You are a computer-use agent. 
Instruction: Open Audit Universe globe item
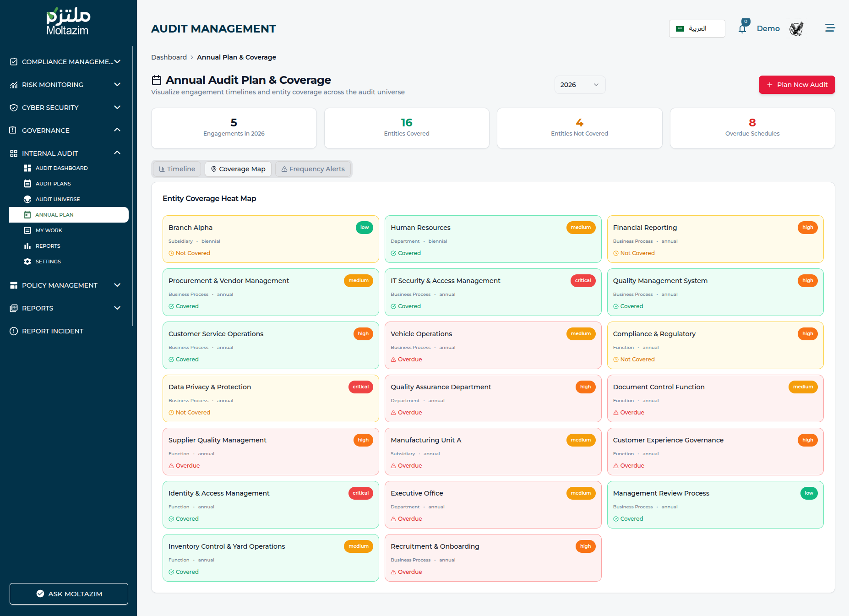[x=58, y=199]
